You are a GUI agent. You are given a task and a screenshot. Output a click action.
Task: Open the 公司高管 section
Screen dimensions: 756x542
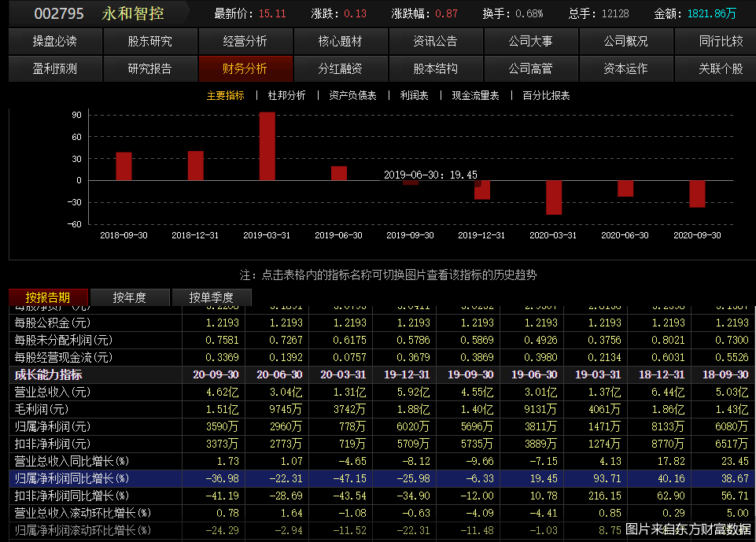[530, 69]
